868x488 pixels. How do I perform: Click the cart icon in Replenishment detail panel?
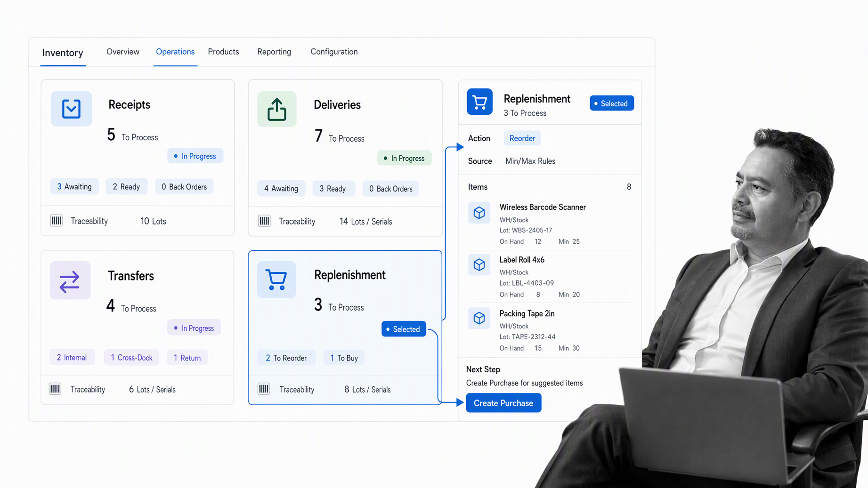tap(479, 102)
